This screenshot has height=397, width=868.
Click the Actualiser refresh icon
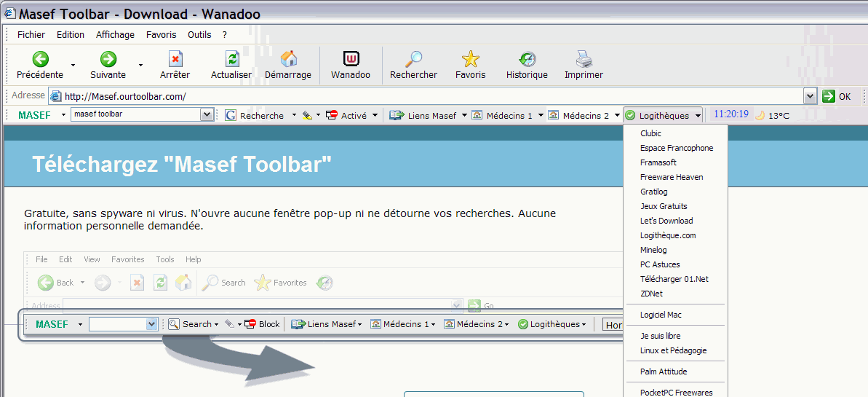pos(231,59)
